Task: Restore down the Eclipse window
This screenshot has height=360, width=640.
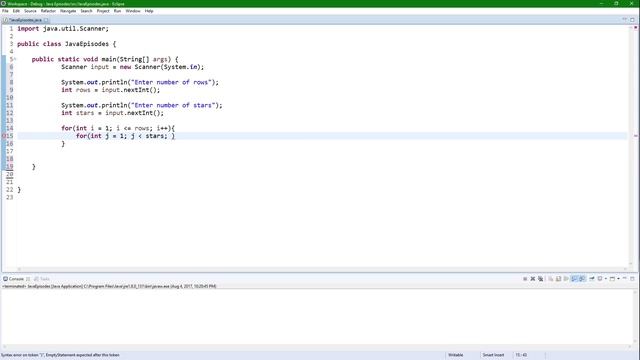Action: [616, 3]
